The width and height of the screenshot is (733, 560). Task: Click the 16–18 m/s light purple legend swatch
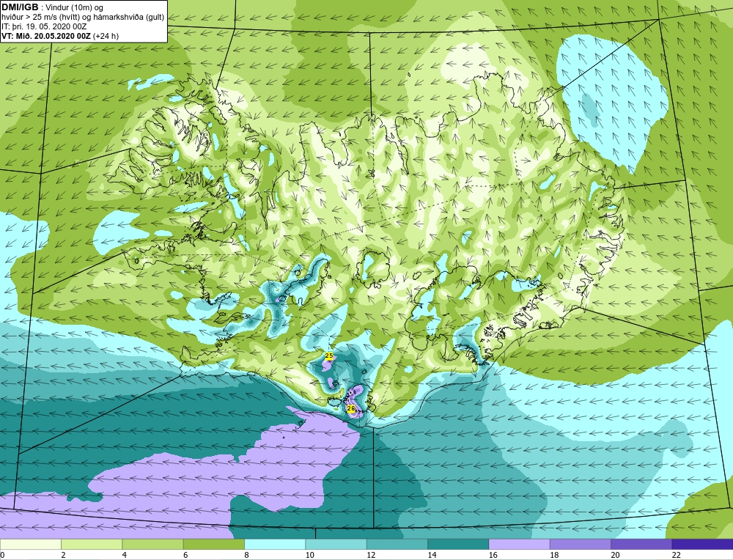(520, 544)
